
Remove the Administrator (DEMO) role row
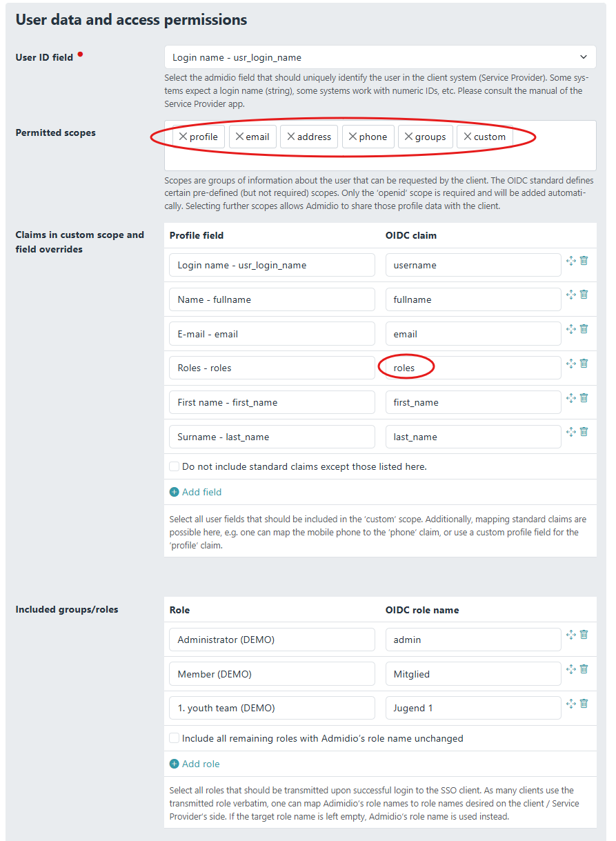tap(584, 635)
